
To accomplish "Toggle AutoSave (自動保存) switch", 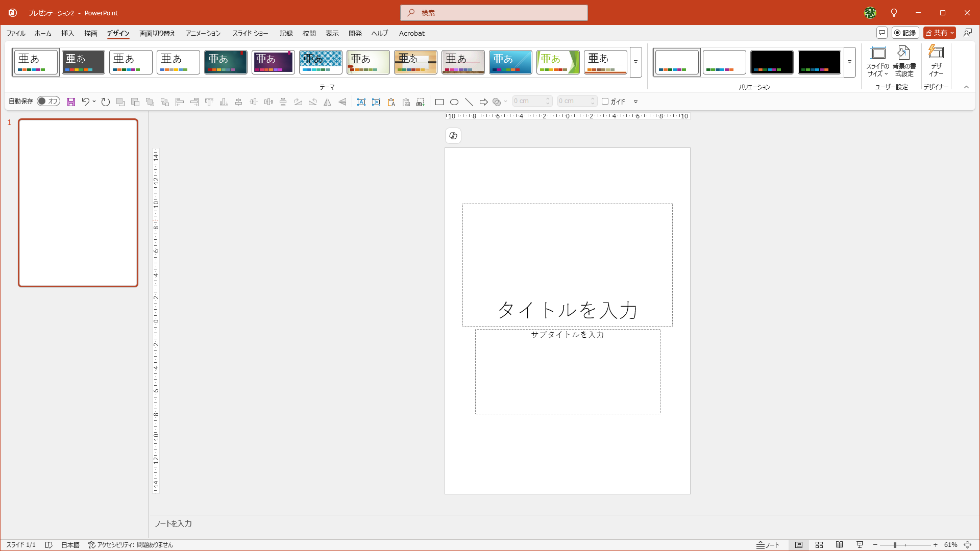I will (x=48, y=102).
